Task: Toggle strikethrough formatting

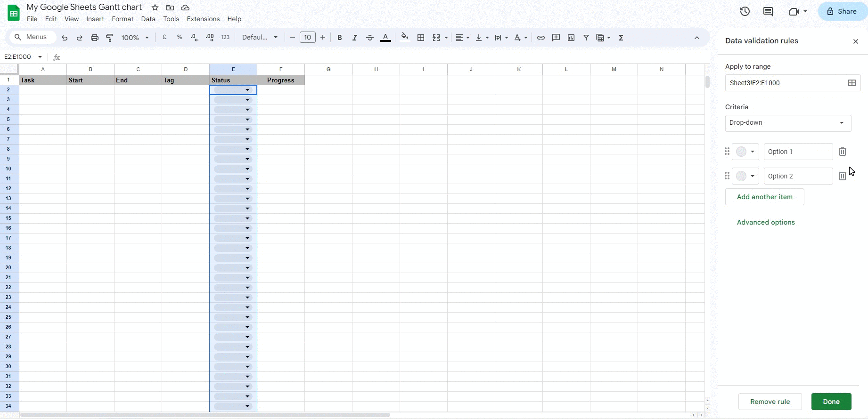Action: click(370, 38)
